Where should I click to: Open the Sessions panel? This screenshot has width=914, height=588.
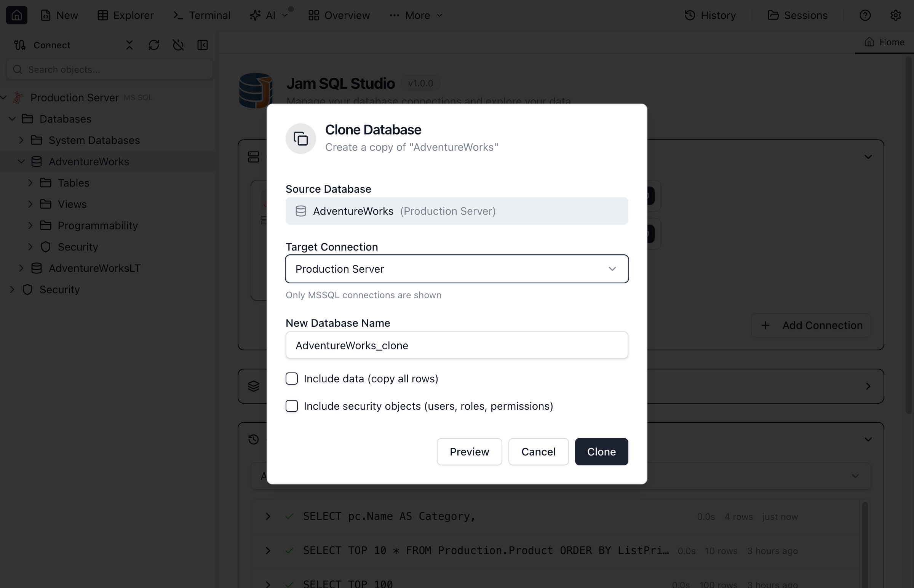point(797,15)
